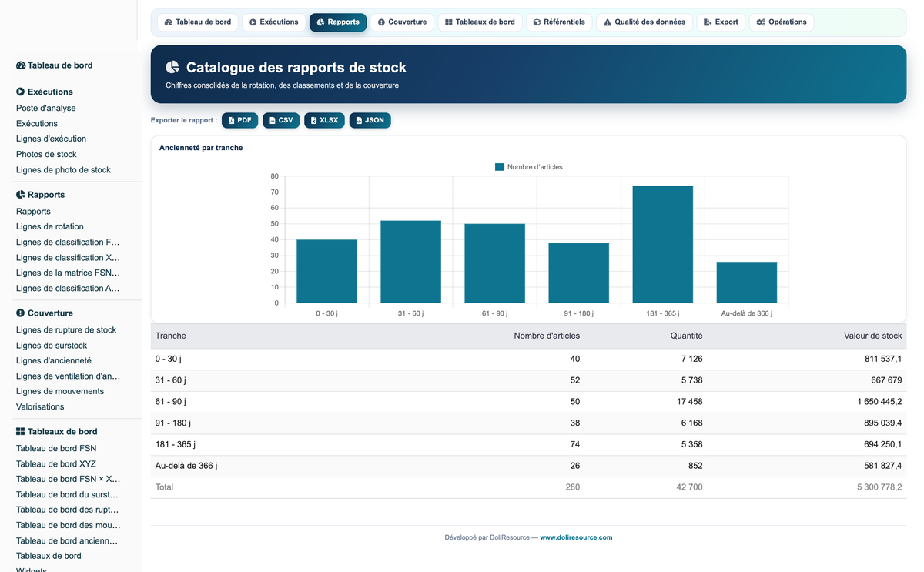Image resolution: width=924 pixels, height=572 pixels.
Task: Open Lignes de rupture de stock link
Action: click(66, 330)
